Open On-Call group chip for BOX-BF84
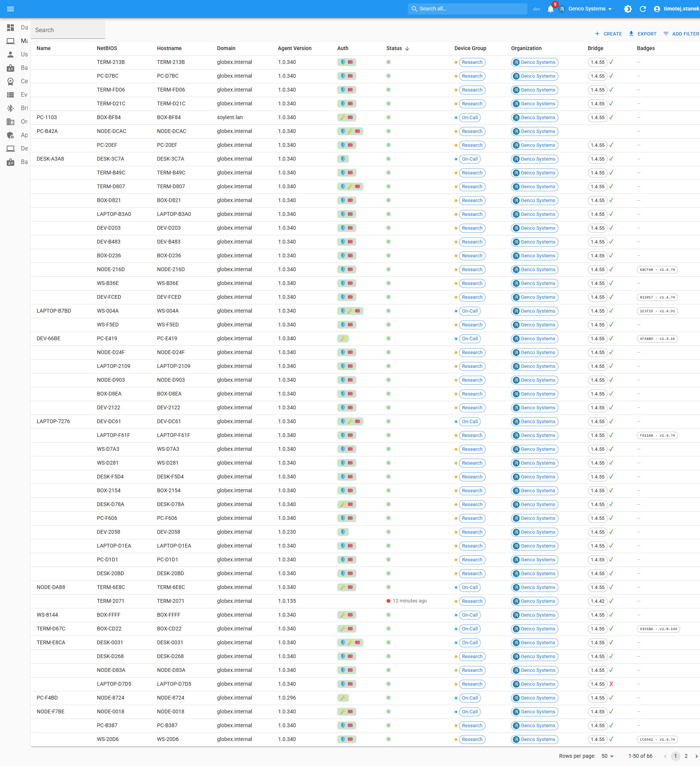The width and height of the screenshot is (700, 766). [x=470, y=117]
